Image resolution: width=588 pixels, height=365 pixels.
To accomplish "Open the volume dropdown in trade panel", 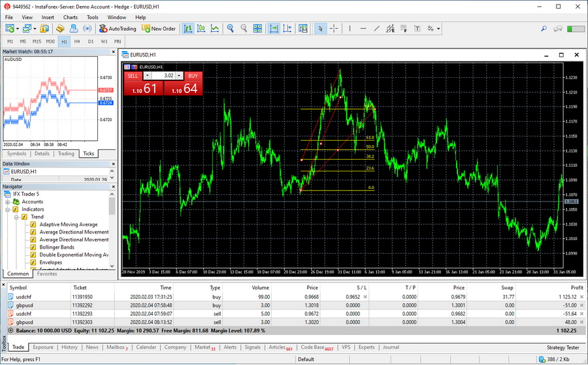I will click(x=147, y=76).
